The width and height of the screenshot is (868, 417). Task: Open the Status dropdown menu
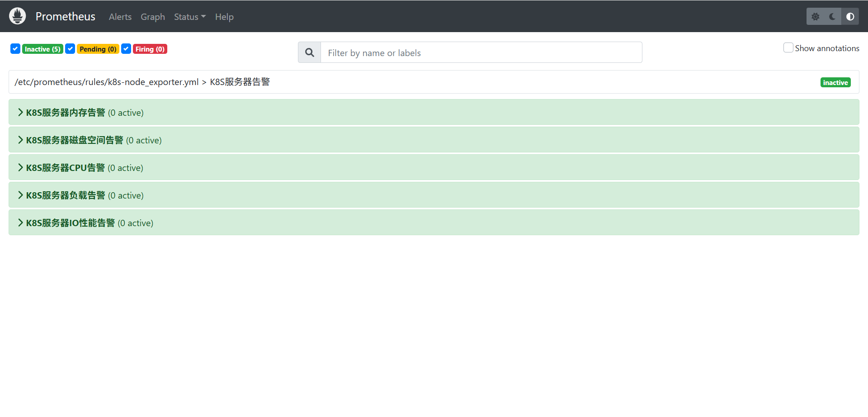pos(190,17)
